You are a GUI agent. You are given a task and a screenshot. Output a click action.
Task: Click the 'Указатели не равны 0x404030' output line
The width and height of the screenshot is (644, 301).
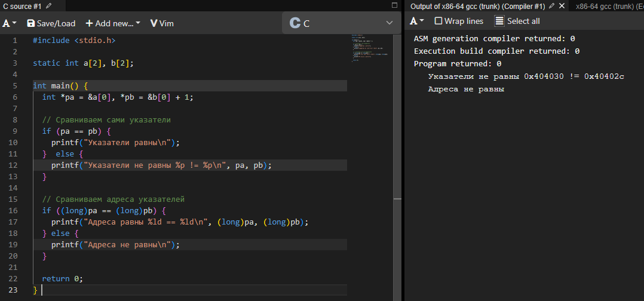[526, 77]
